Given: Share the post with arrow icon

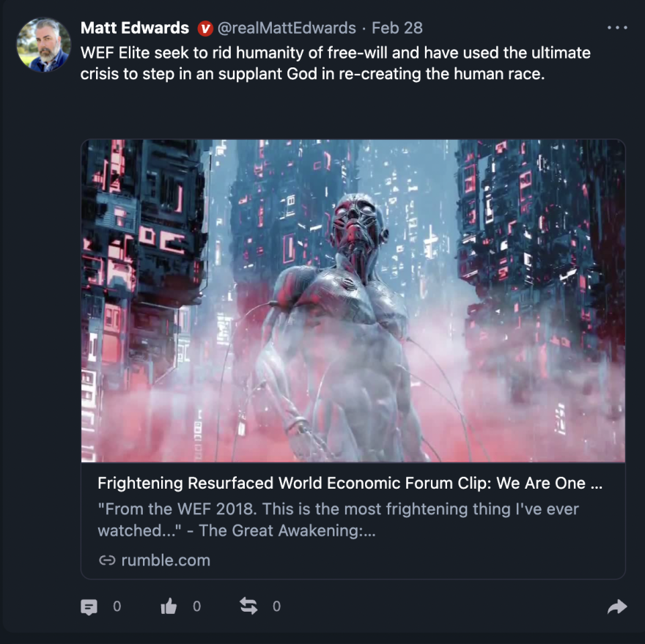Looking at the screenshot, I should pyautogui.click(x=617, y=607).
